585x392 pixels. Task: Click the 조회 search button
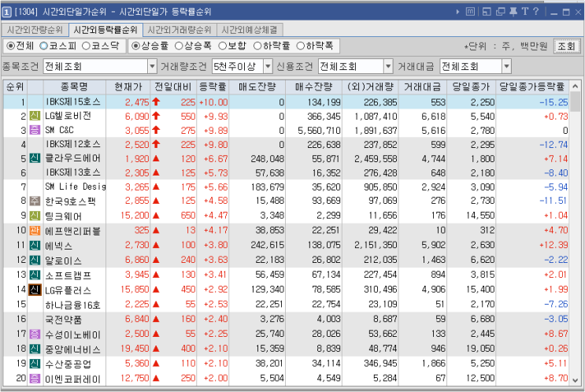tap(567, 46)
